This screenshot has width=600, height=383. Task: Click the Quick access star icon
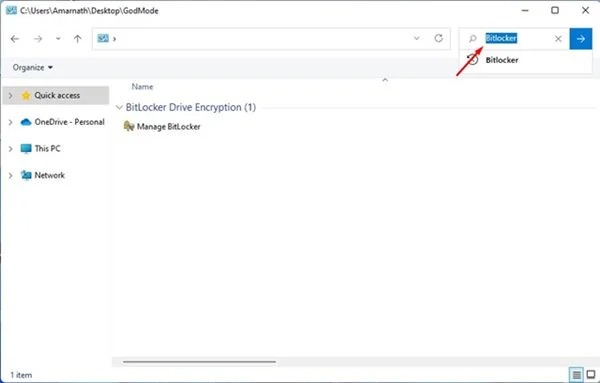(x=26, y=95)
